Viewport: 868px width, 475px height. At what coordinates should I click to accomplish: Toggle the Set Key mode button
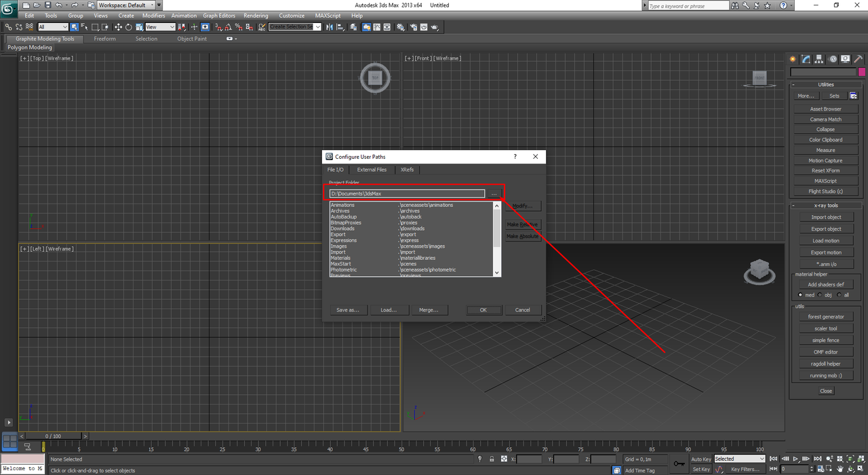tap(701, 469)
